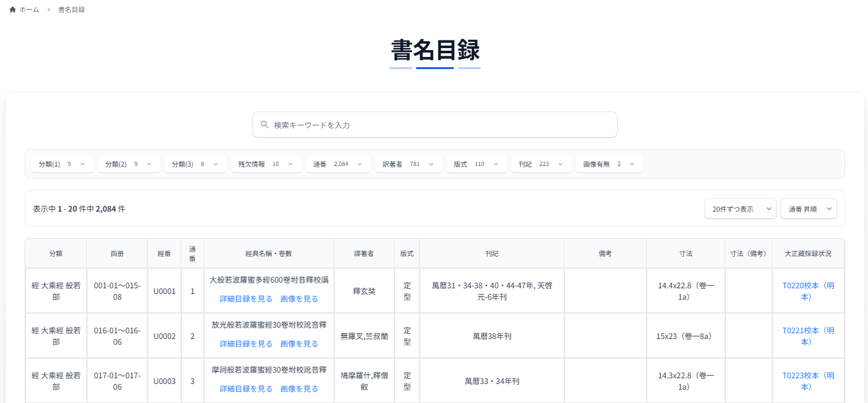The image size is (868, 403).
Task: Change the 20件ずつ表示 page size selector
Action: tap(740, 208)
